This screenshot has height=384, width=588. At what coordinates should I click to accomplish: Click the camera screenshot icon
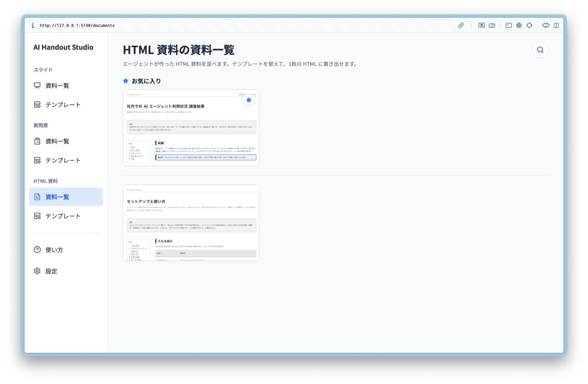click(x=492, y=25)
